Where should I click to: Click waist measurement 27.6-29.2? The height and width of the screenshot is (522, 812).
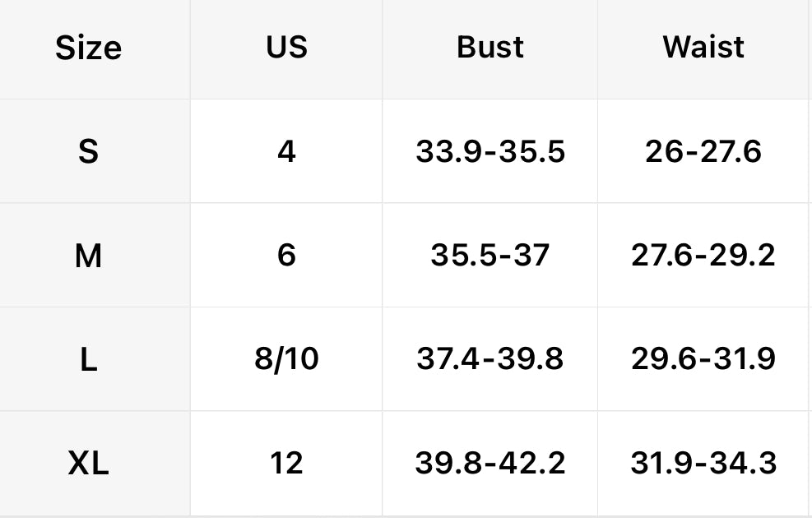pos(703,256)
